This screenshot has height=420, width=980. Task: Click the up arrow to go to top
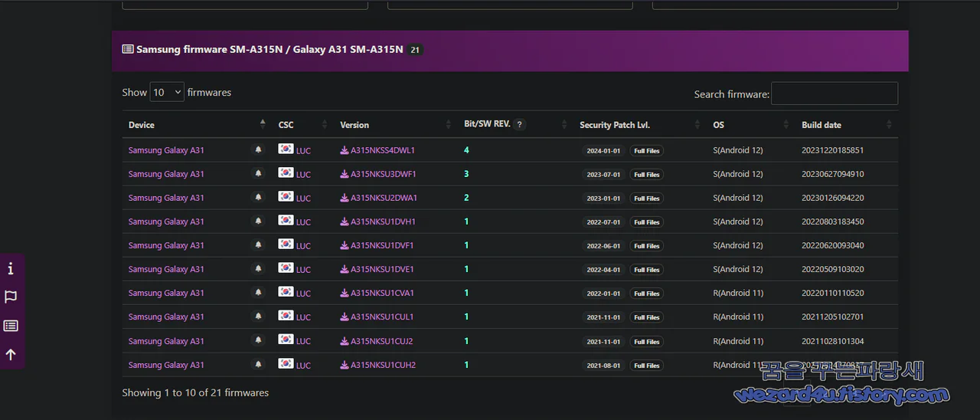(x=11, y=355)
